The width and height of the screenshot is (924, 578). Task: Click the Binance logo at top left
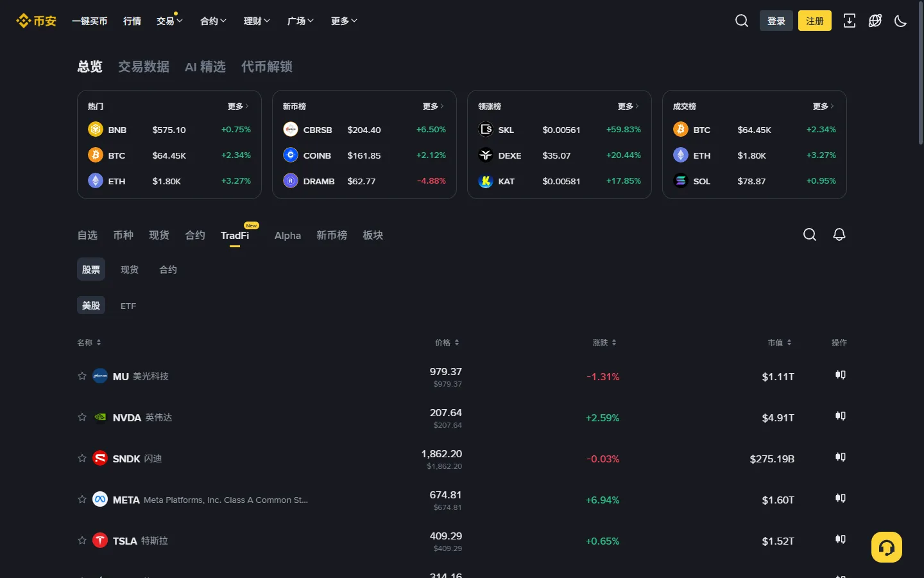point(36,21)
